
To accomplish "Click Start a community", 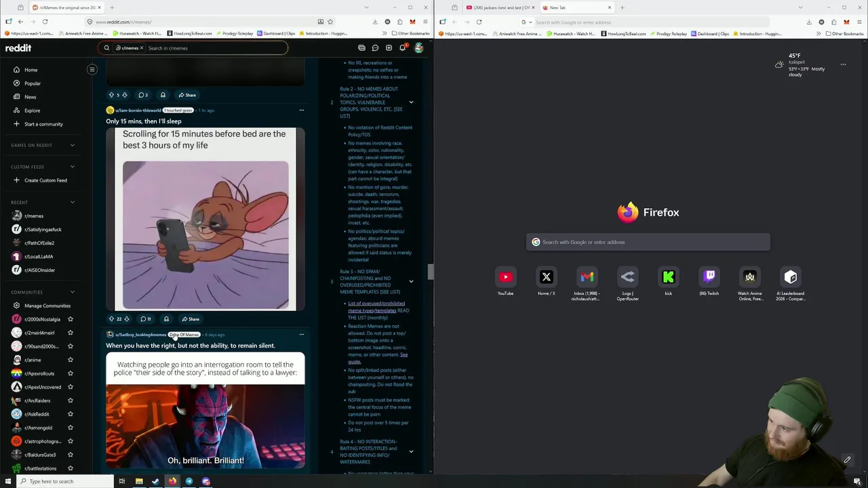I will click(x=43, y=124).
